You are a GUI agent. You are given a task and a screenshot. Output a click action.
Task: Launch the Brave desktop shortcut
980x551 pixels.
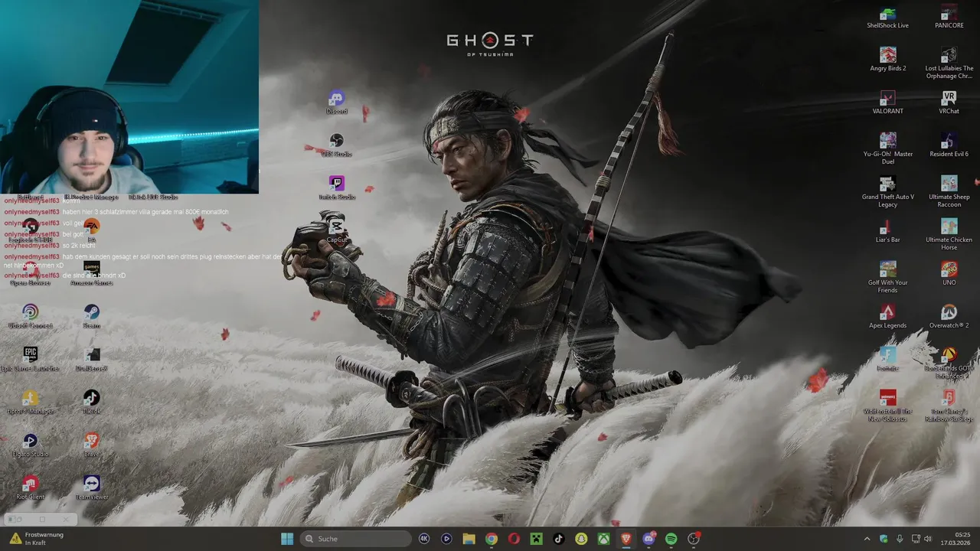[x=92, y=445]
